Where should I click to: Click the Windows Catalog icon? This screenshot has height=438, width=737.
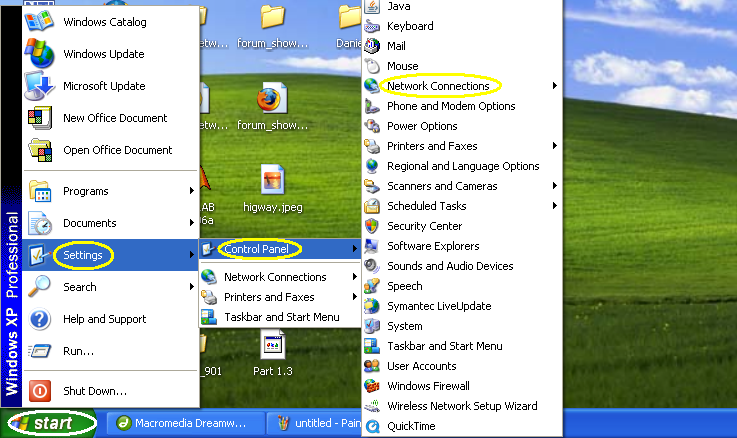point(39,22)
